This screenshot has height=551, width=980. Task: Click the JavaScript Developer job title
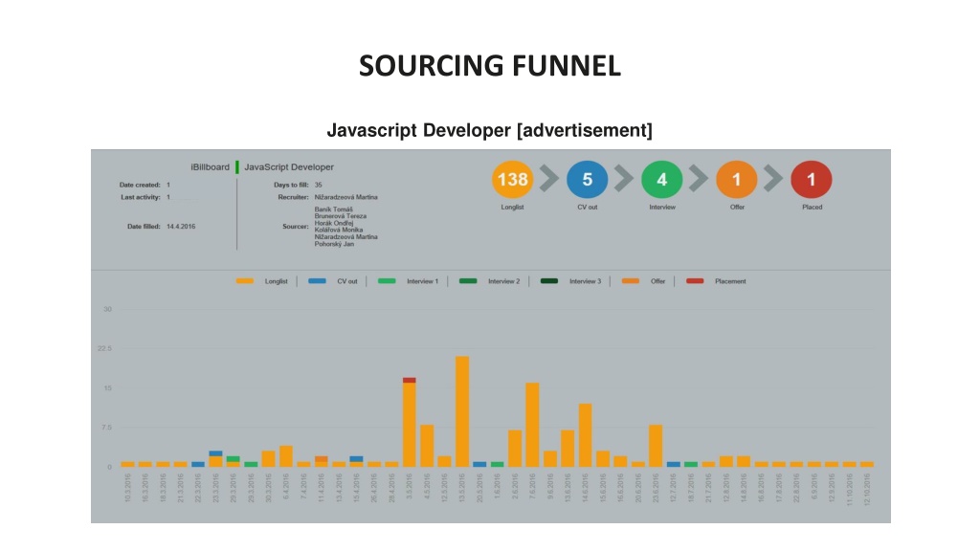pyautogui.click(x=289, y=166)
